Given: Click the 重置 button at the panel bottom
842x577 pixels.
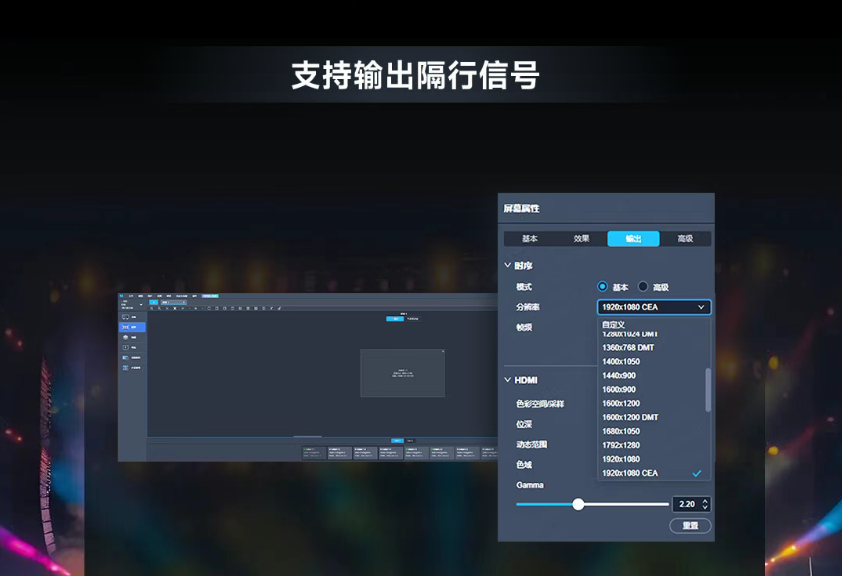Looking at the screenshot, I should coord(690,525).
